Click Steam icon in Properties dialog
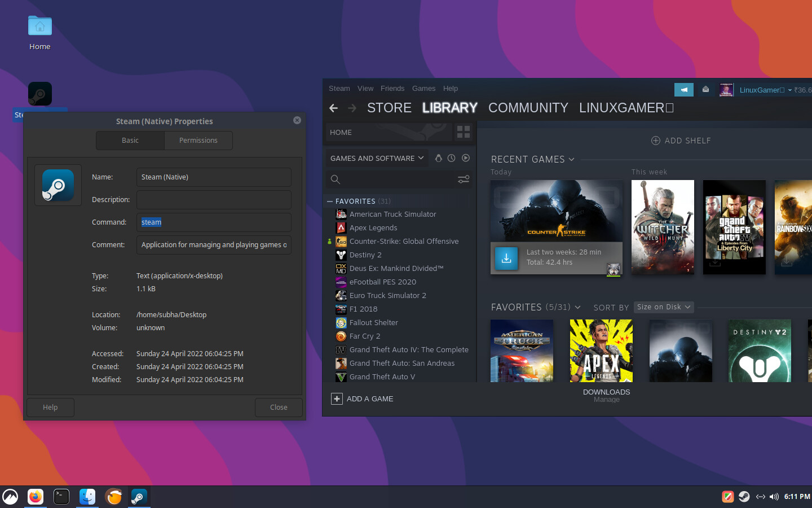Viewport: 812px width, 508px height. [58, 185]
